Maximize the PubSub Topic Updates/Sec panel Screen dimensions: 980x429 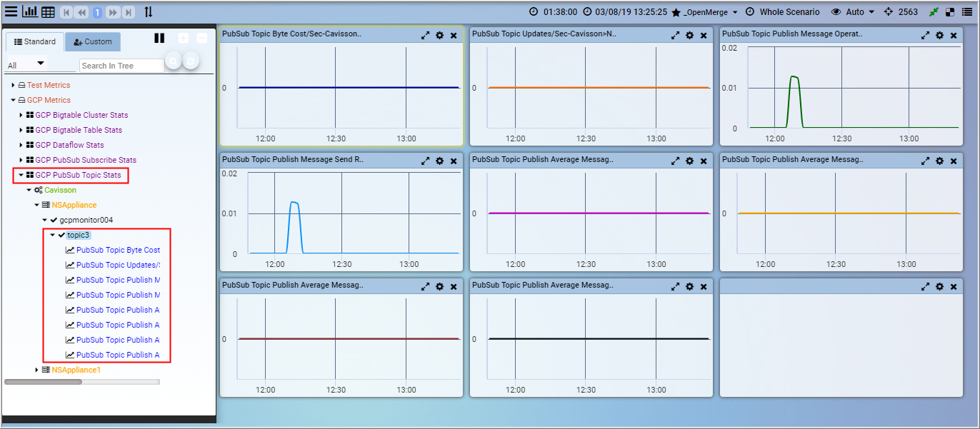coord(676,35)
